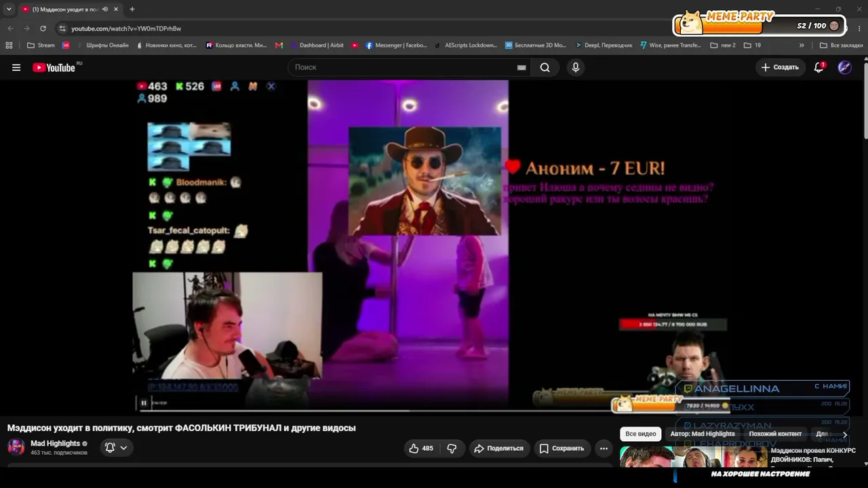Click the Сохранить save button

[x=561, y=448]
